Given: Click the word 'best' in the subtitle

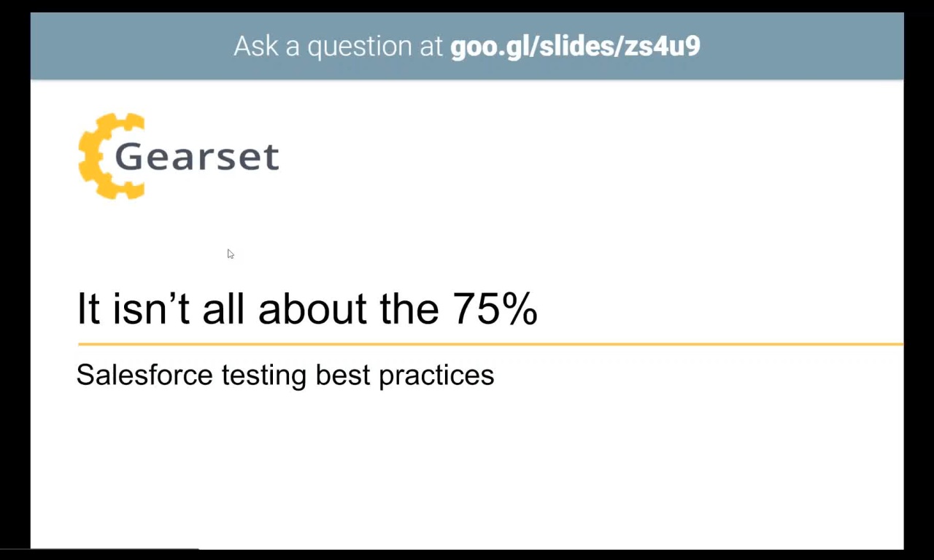Looking at the screenshot, I should 343,375.
